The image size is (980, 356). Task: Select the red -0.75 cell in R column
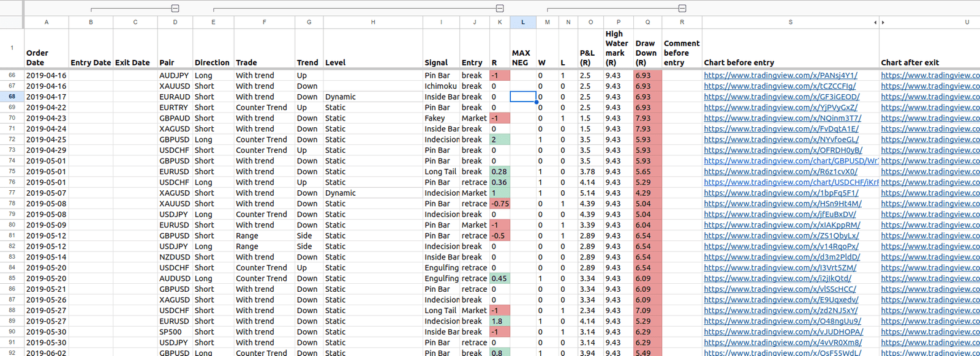499,204
